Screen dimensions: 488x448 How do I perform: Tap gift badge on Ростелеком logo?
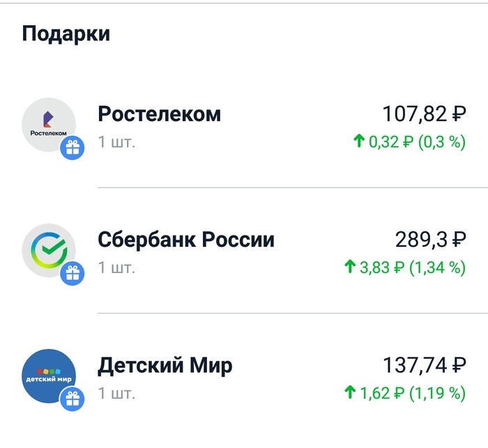point(73,148)
